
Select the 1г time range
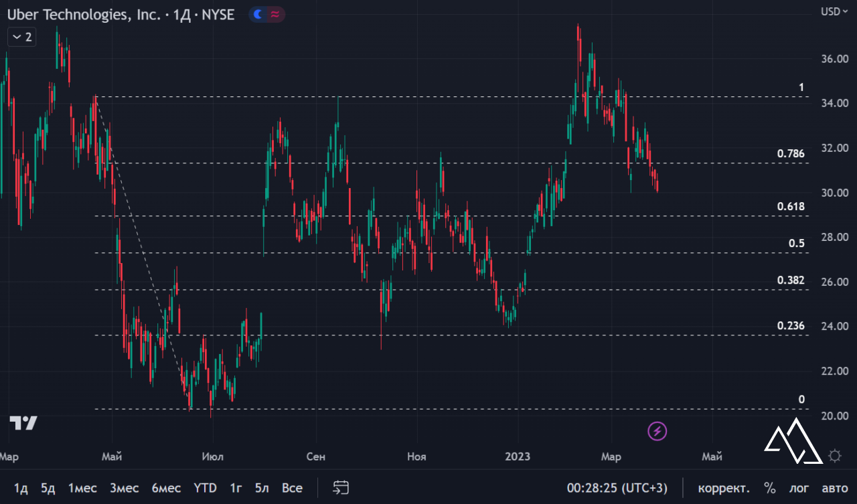236,488
